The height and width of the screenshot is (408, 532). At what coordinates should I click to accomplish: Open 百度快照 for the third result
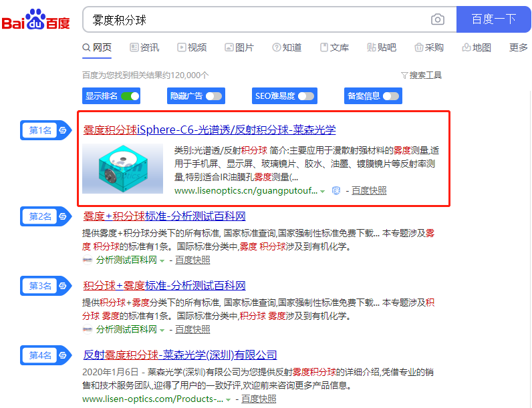pyautogui.click(x=192, y=329)
